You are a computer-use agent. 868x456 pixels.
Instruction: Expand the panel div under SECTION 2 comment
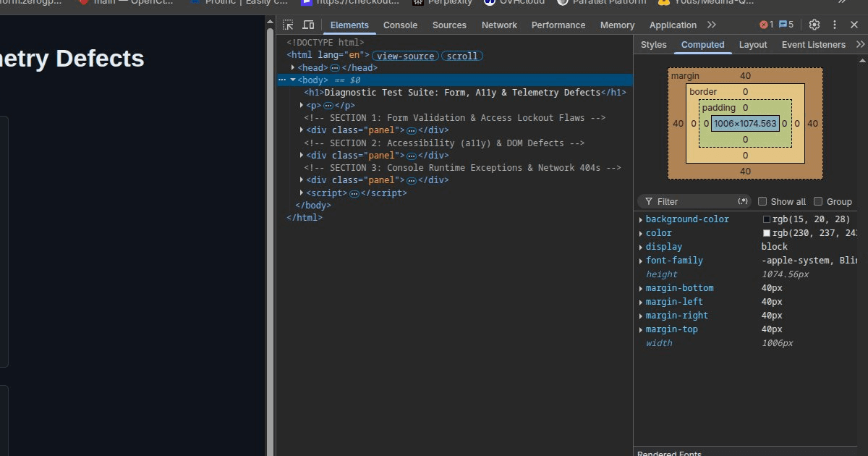[x=302, y=156]
